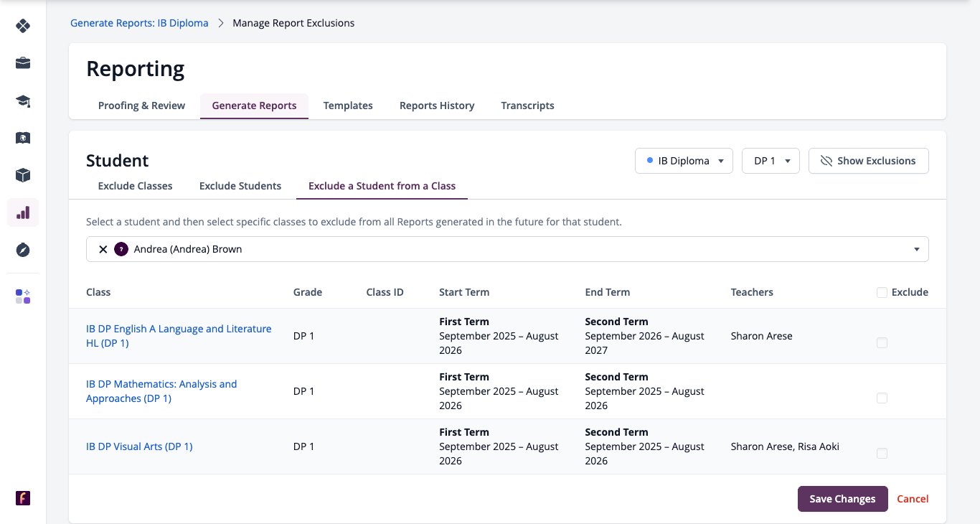Image resolution: width=980 pixels, height=524 pixels.
Task: Click the ManageBac diamond logo icon
Action: tap(23, 26)
